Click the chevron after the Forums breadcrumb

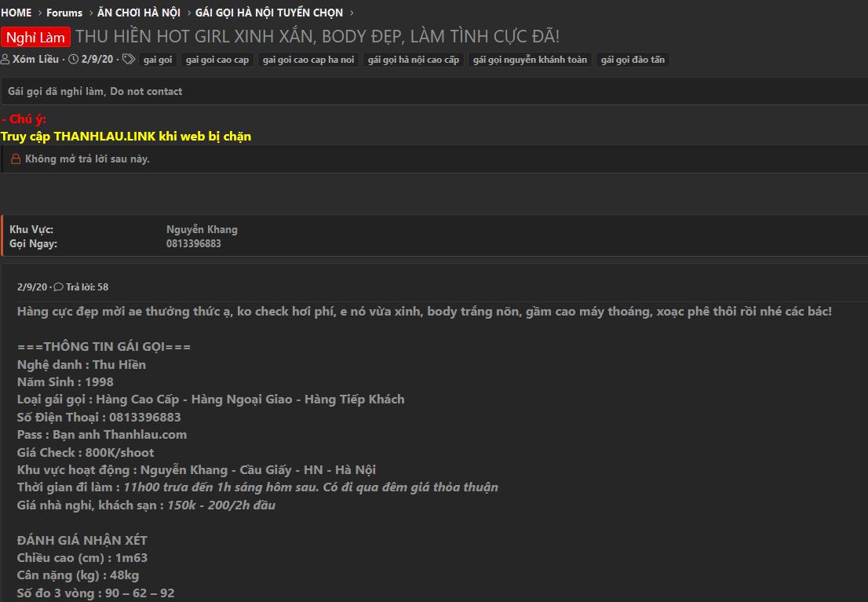click(90, 13)
